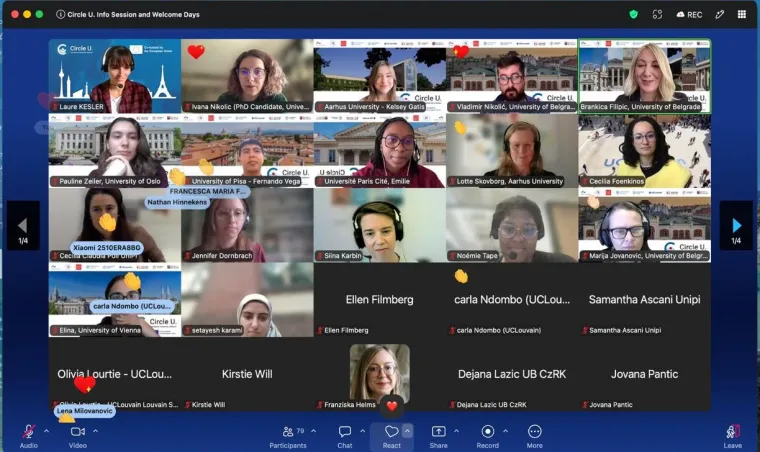Open video options chevron next to Video
Image resolution: width=760 pixels, height=452 pixels.
tap(95, 431)
